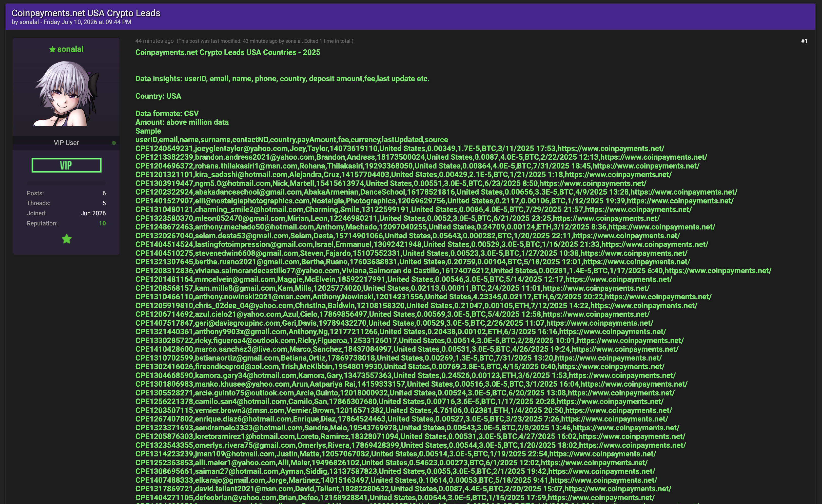Click the green reputation star below stats

67,239
